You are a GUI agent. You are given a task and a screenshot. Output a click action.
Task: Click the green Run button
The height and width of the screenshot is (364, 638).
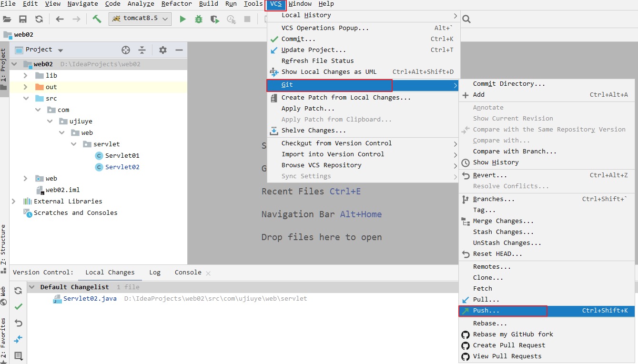[182, 19]
